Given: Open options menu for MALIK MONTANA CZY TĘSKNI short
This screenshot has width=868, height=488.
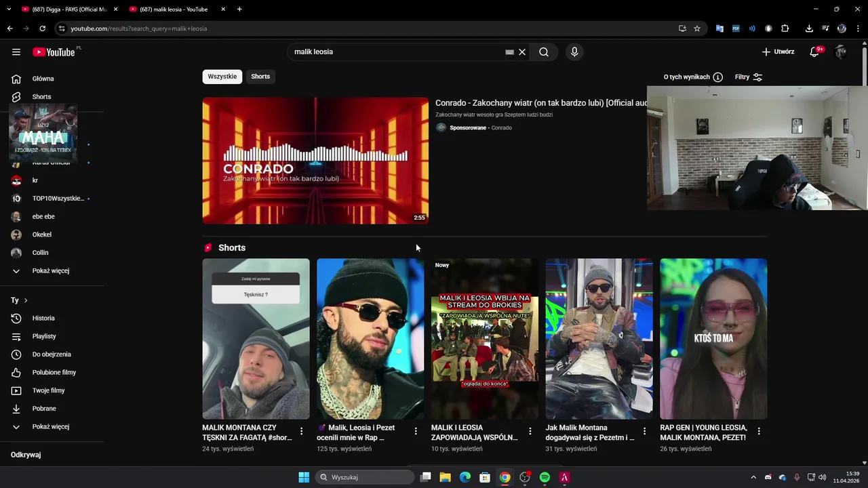Looking at the screenshot, I should tap(302, 431).
